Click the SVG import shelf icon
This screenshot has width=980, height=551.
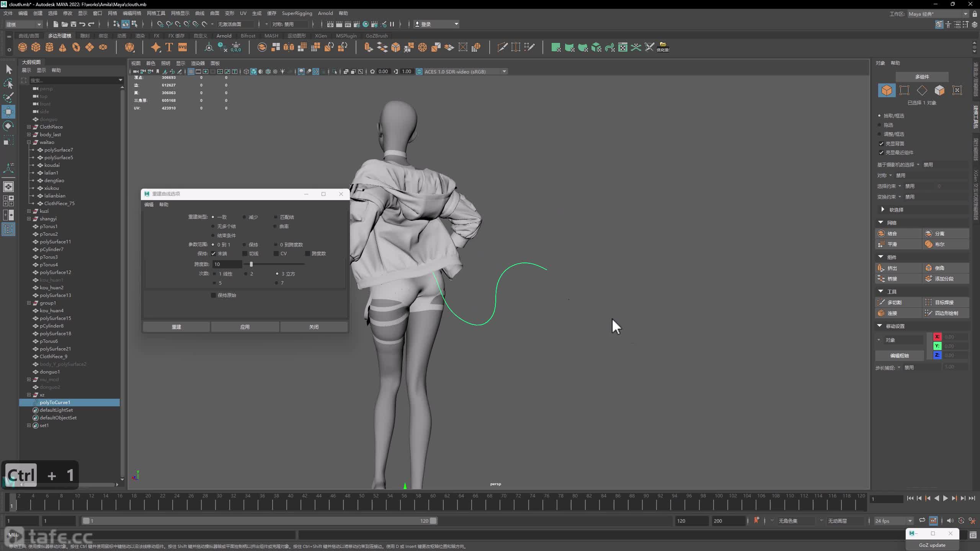[183, 47]
